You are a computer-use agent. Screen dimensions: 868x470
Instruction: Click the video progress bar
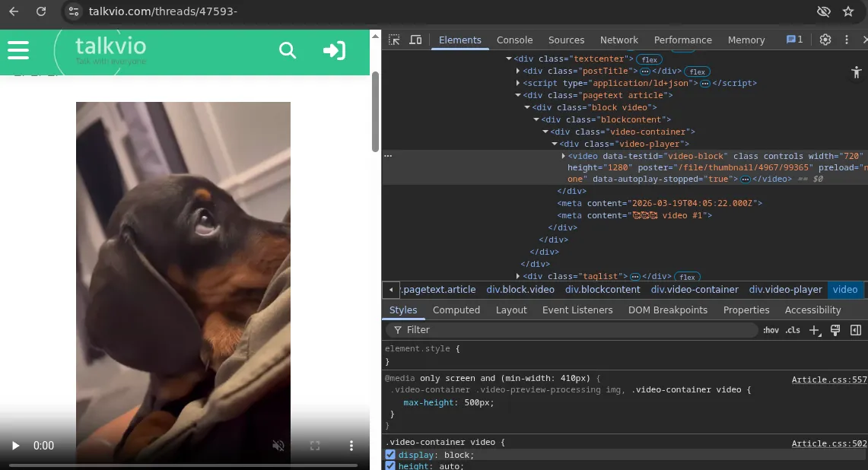coord(183,465)
